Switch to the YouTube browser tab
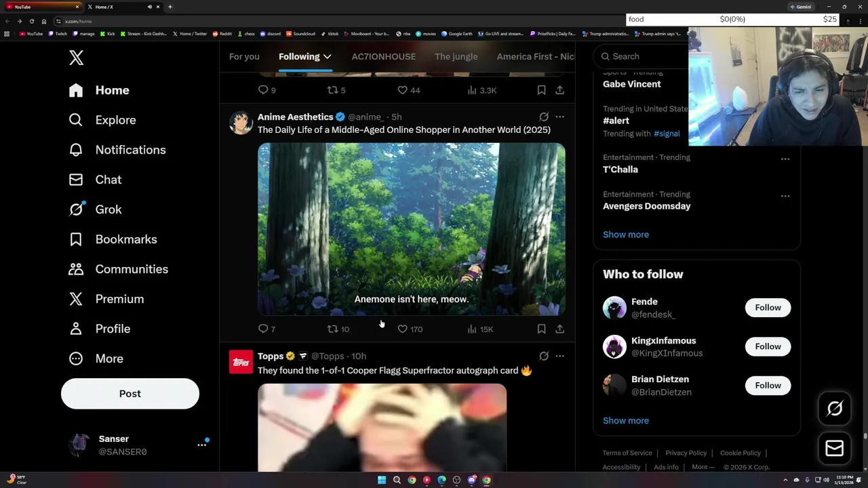This screenshot has height=488, width=868. point(41,7)
